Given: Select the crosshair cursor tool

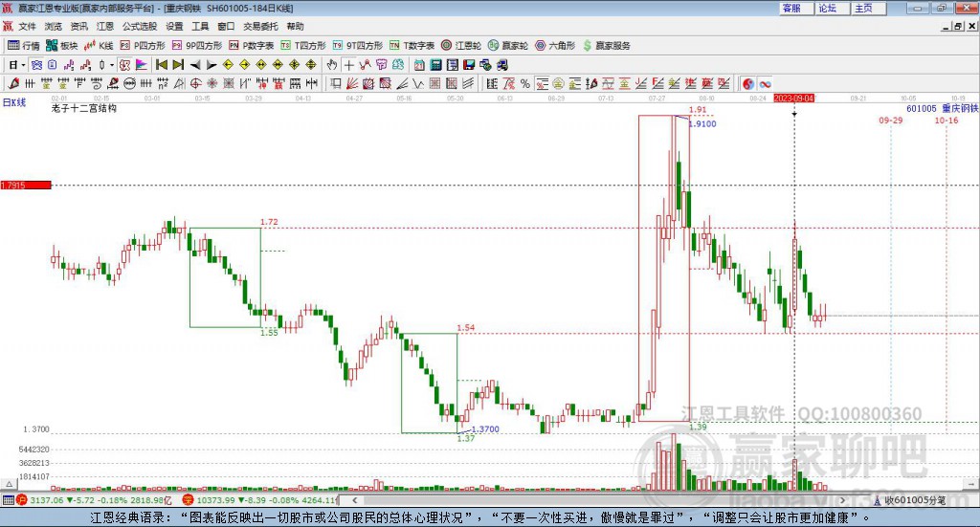Looking at the screenshot, I should point(348,65).
